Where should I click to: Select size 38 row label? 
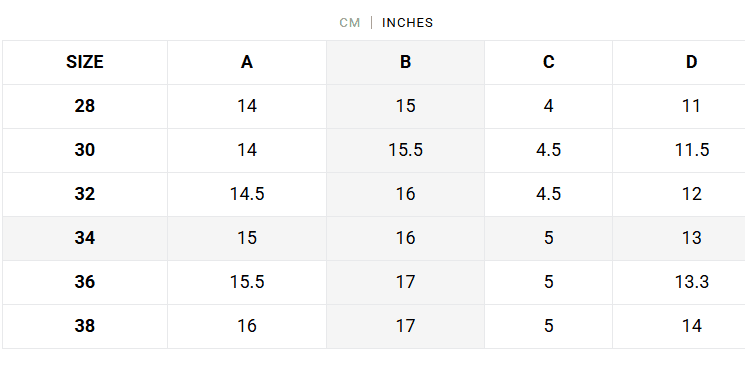(85, 326)
